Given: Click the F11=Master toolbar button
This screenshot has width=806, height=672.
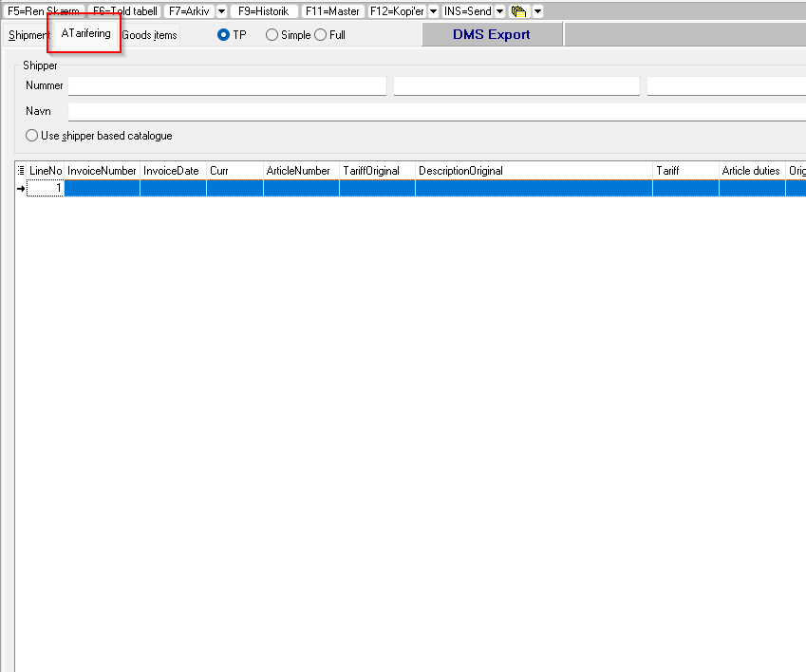Looking at the screenshot, I should (x=332, y=11).
